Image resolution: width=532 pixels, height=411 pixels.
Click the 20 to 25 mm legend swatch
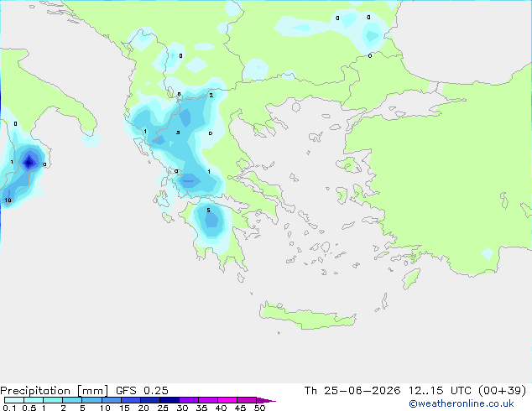150,400
